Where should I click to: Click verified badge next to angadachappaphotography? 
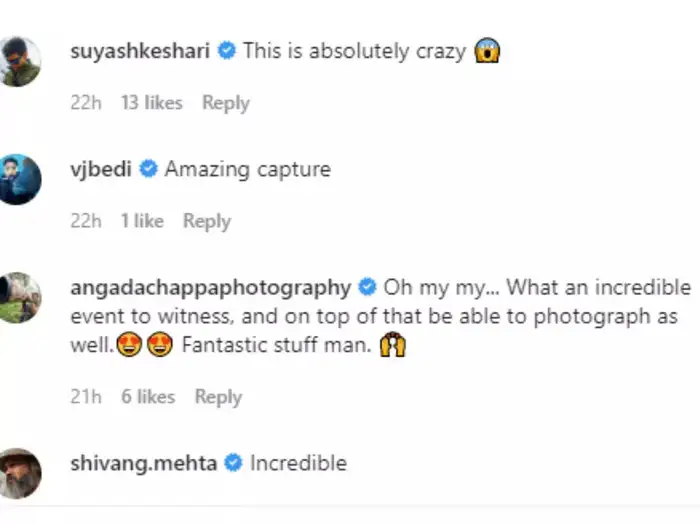(367, 288)
